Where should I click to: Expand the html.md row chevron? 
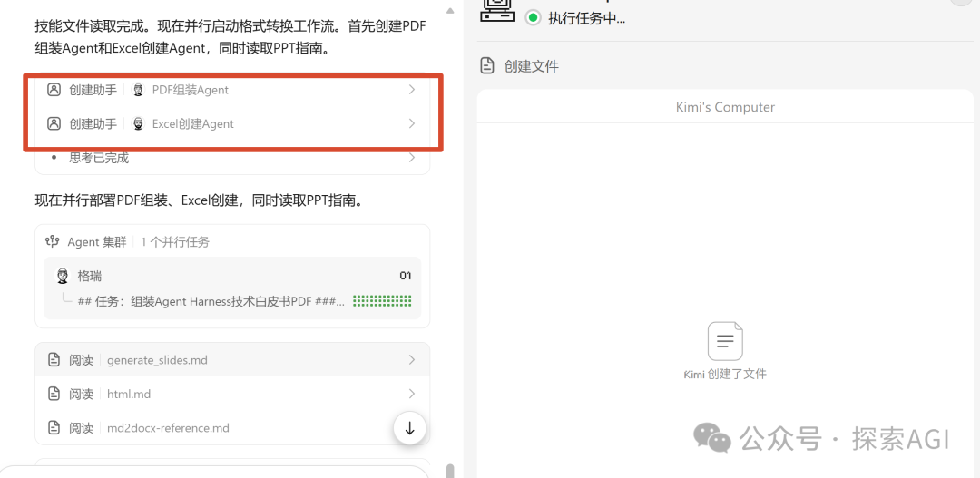[411, 394]
